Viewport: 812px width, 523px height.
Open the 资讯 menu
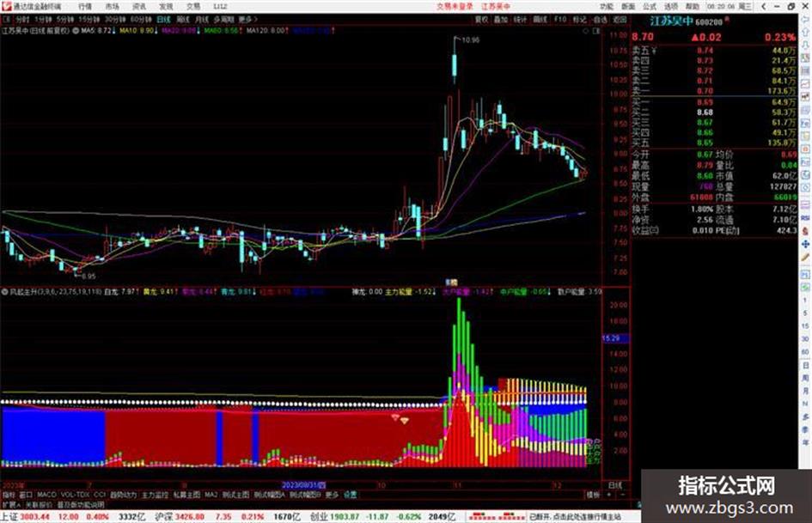[139, 7]
